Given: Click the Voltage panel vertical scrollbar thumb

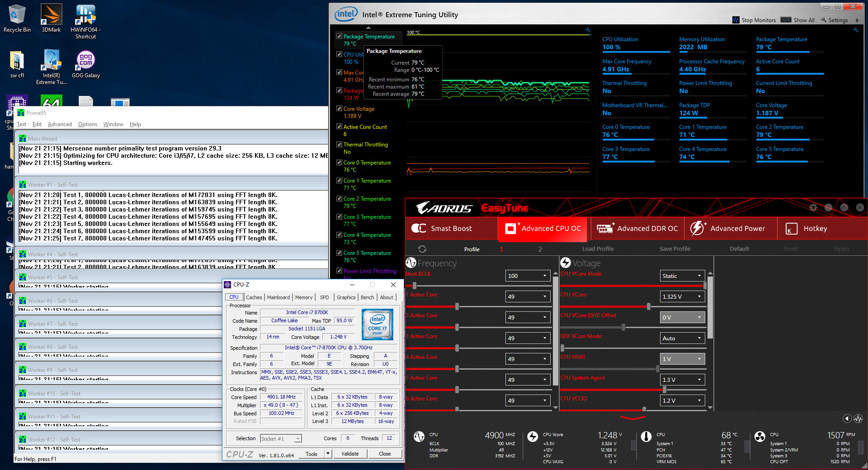Looking at the screenshot, I should tap(710, 307).
